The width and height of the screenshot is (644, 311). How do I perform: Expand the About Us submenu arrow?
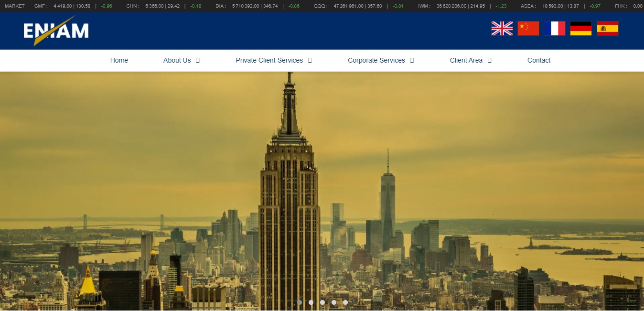[198, 60]
